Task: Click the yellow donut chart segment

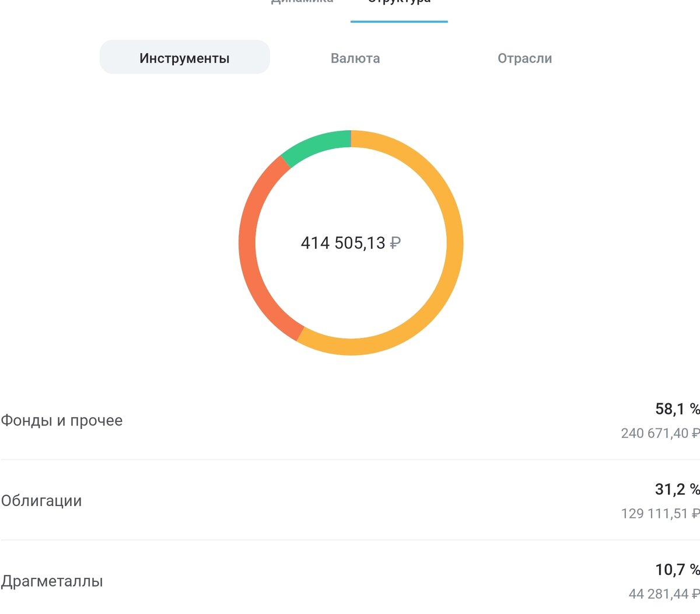Action: (454, 251)
